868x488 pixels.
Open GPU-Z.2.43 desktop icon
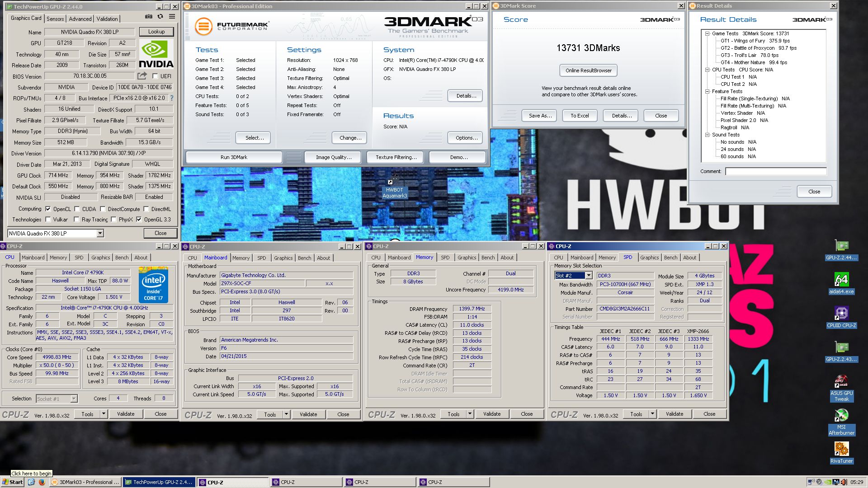[841, 352]
